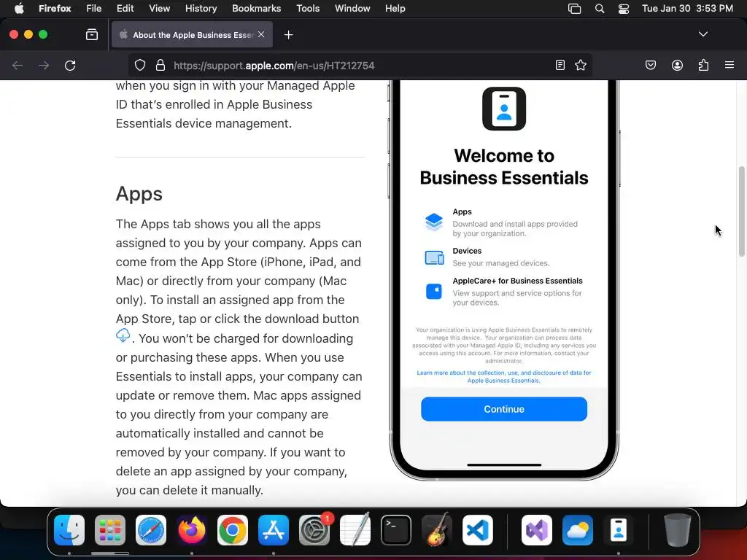The height and width of the screenshot is (560, 747).
Task: Open Launchpad from the Dock
Action: click(110, 530)
